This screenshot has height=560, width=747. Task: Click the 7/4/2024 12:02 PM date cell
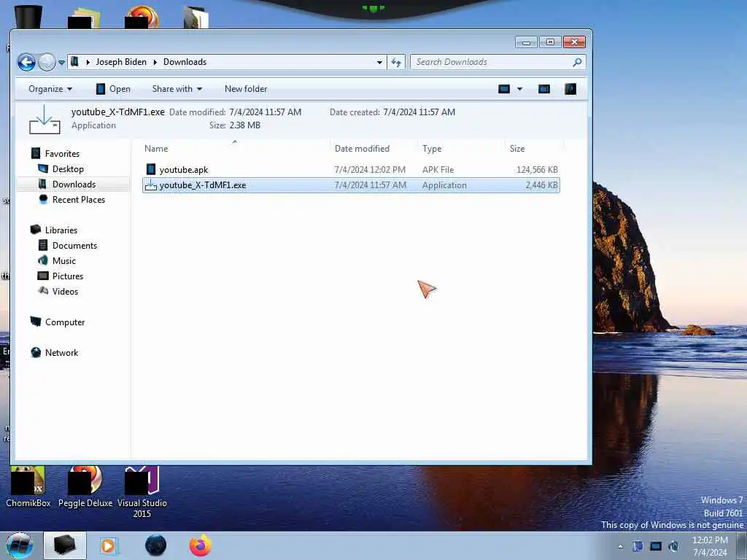point(370,170)
